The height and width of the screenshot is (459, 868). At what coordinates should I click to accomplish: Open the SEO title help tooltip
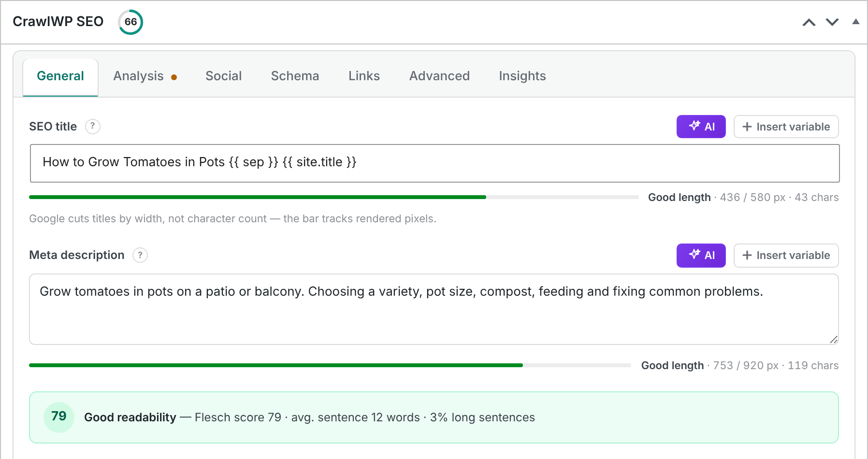pyautogui.click(x=93, y=127)
